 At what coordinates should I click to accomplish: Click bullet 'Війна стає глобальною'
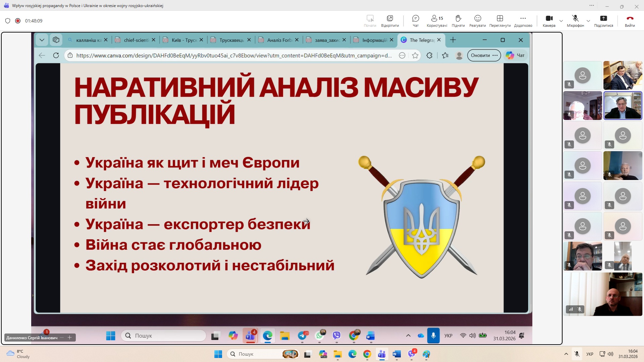coord(173,245)
